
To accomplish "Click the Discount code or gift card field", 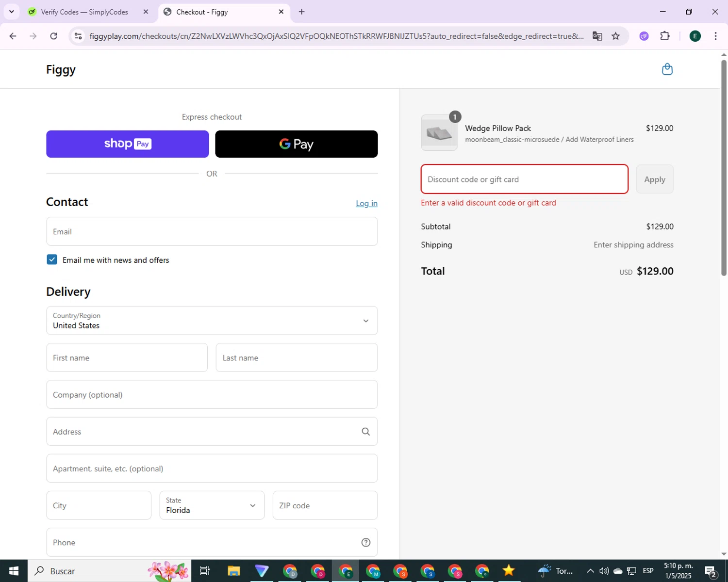I will coord(525,179).
